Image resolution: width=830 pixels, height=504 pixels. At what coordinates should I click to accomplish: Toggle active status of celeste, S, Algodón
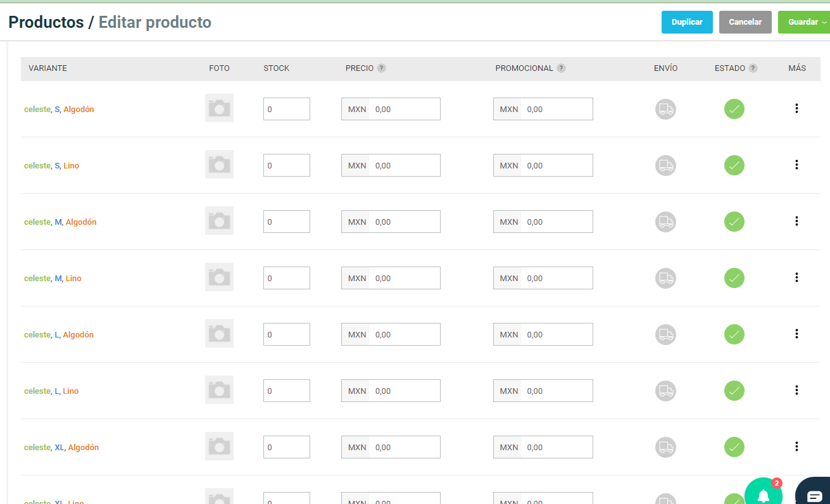point(734,109)
